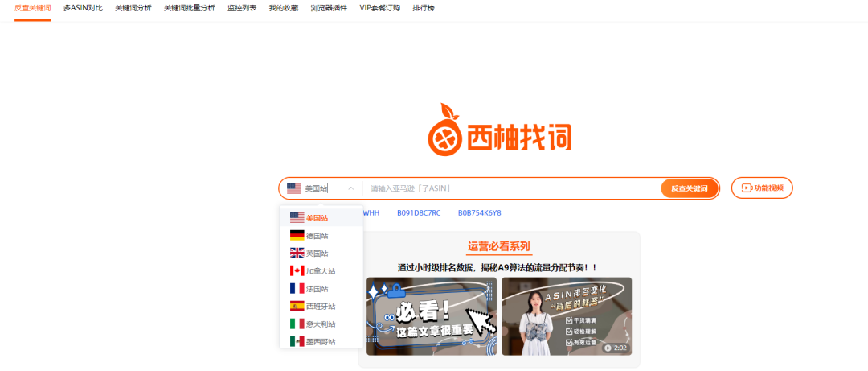Image resolution: width=868 pixels, height=371 pixels.
Task: Select 法国站 option
Action: (321, 289)
